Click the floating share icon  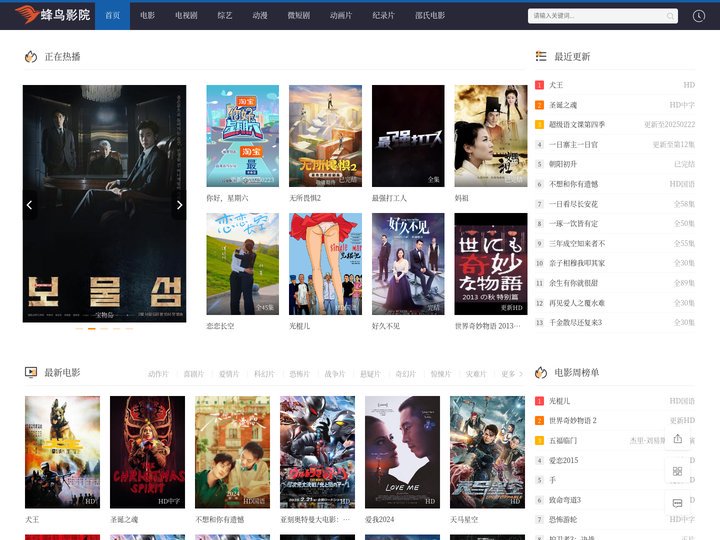pyautogui.click(x=677, y=439)
